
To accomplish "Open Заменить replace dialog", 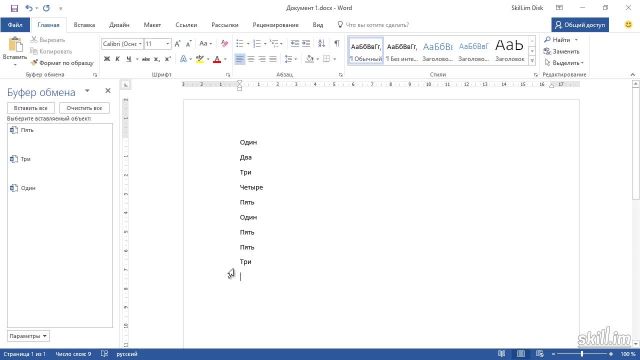I will pos(562,51).
